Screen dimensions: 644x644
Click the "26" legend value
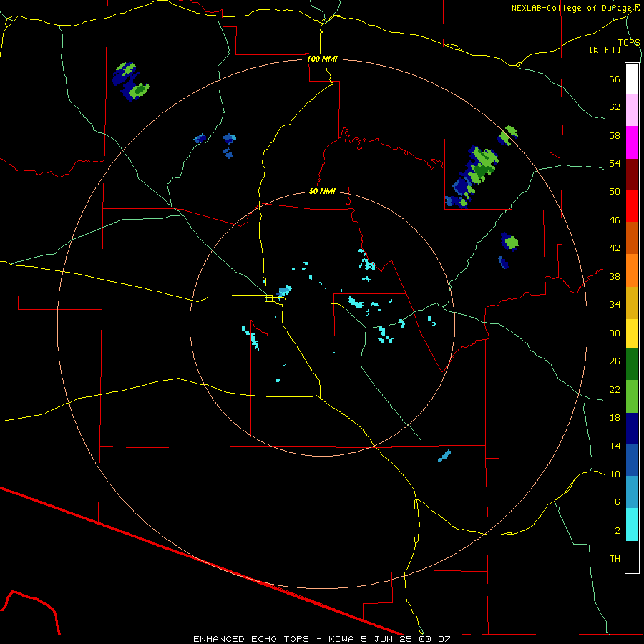point(615,361)
